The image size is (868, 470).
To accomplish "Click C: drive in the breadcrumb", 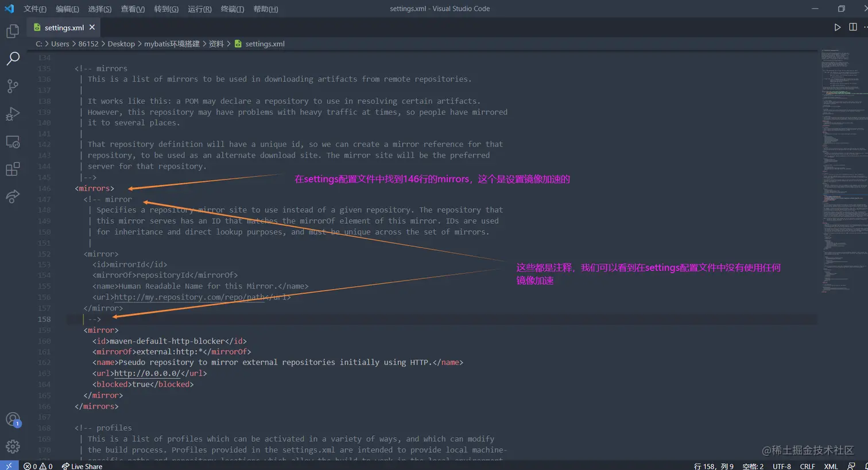I will click(x=38, y=44).
